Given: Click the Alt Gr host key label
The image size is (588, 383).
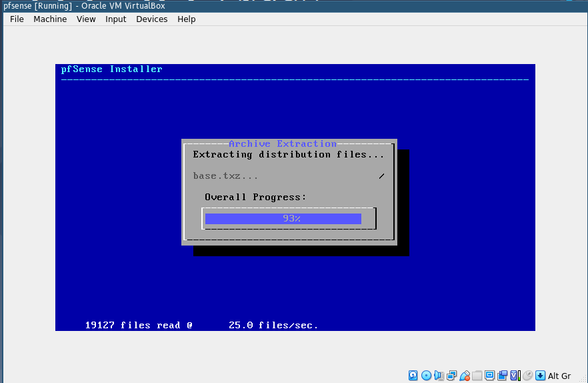Looking at the screenshot, I should [559, 376].
